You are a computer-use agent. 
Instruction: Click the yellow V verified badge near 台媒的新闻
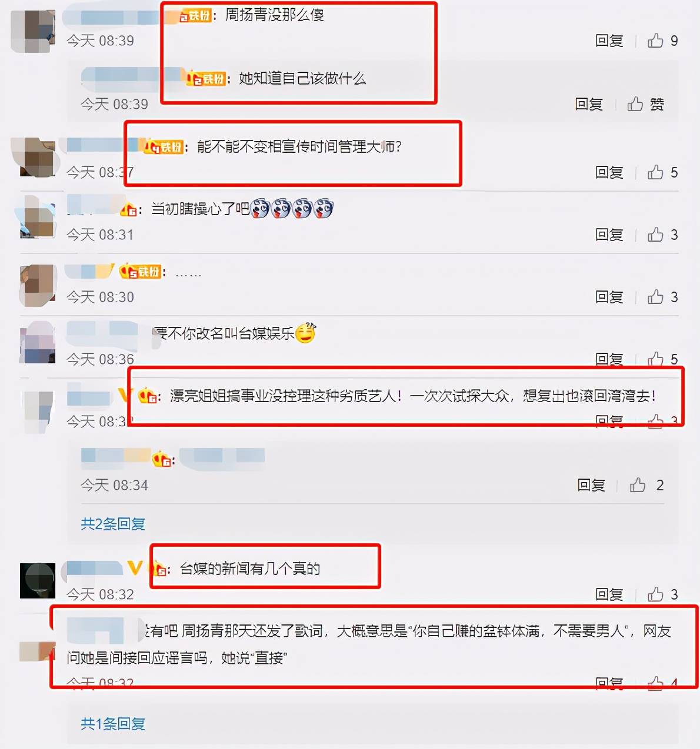tap(135, 567)
